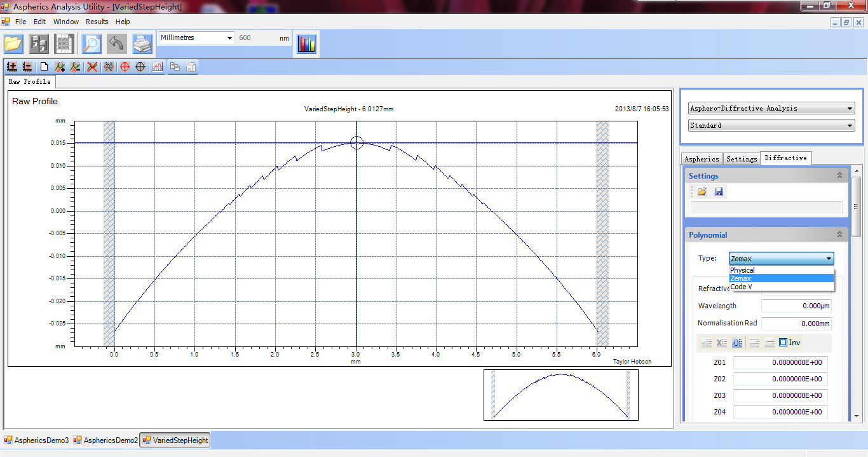Click the uncheck-all list icon above Z01
The image size is (868, 457).
[x=722, y=343]
